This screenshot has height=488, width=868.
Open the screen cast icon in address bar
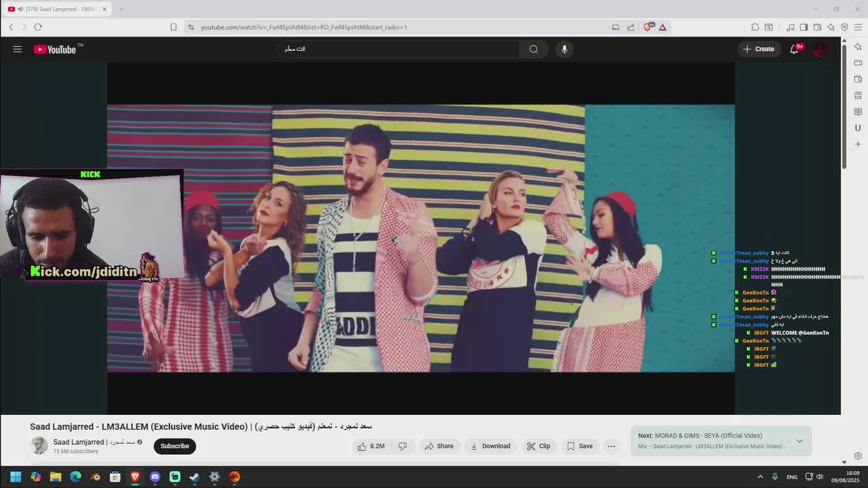pos(616,27)
